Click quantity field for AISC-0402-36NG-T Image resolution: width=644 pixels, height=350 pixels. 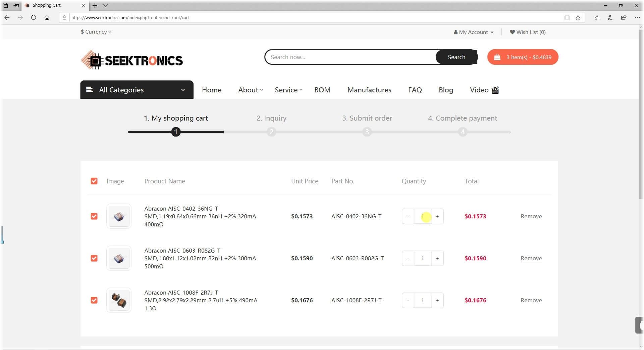click(423, 216)
